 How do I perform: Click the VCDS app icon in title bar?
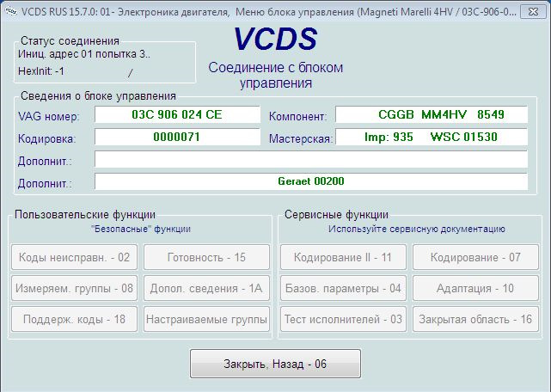click(10, 12)
